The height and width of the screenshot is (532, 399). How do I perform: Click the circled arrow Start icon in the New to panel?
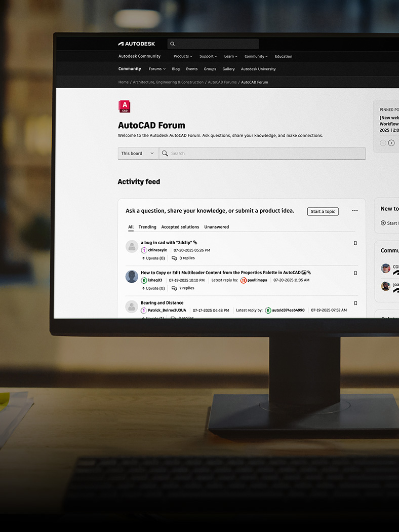383,223
